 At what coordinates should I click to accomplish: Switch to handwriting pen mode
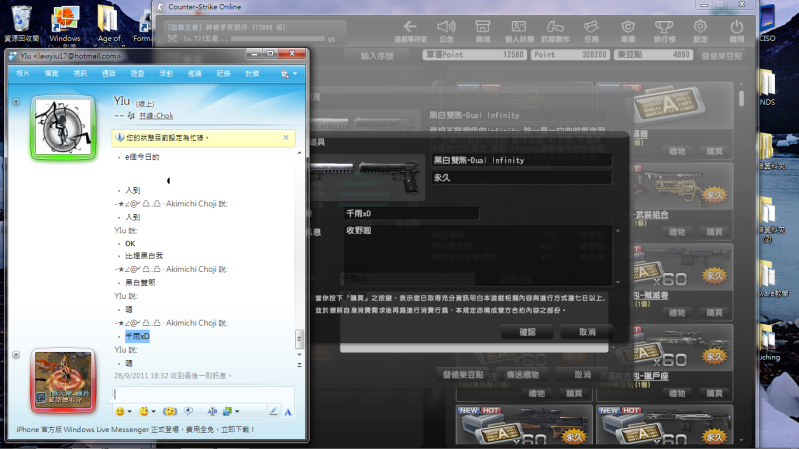[274, 411]
